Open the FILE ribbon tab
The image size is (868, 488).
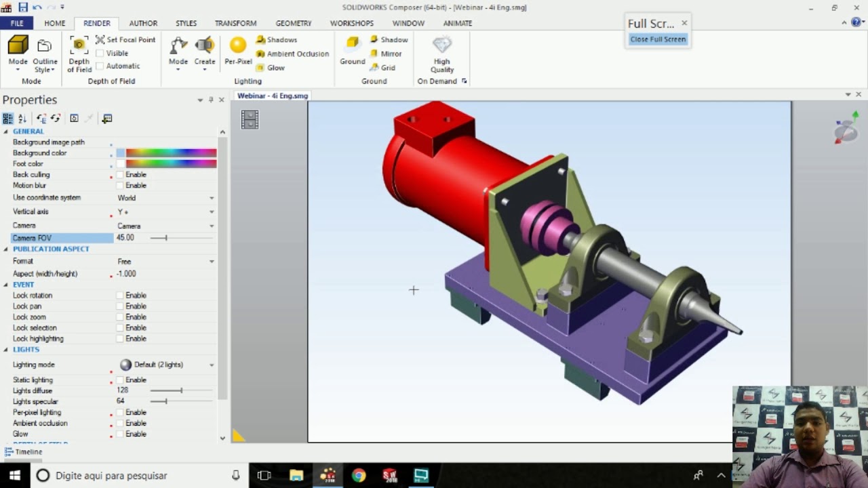17,23
